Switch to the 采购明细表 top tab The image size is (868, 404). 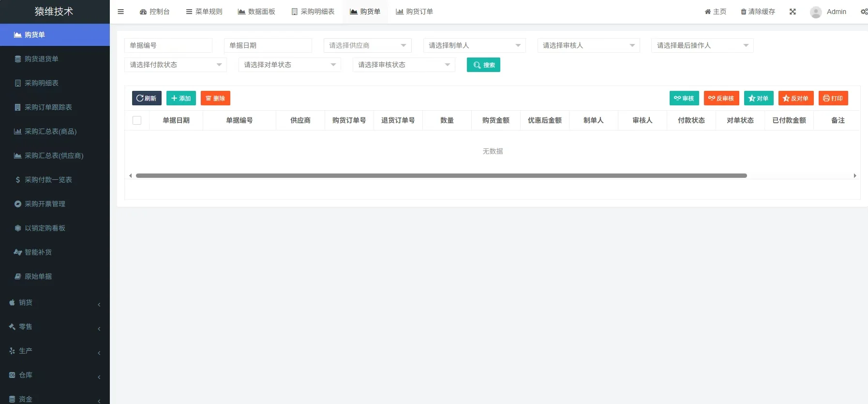click(313, 12)
